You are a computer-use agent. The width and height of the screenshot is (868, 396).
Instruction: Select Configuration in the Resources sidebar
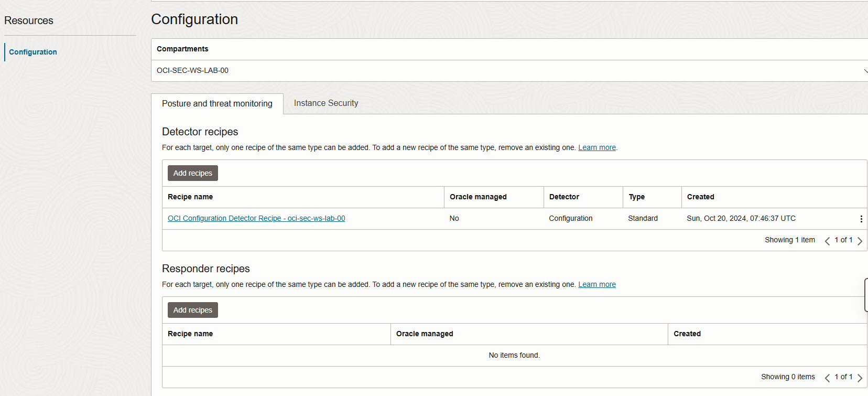(33, 52)
